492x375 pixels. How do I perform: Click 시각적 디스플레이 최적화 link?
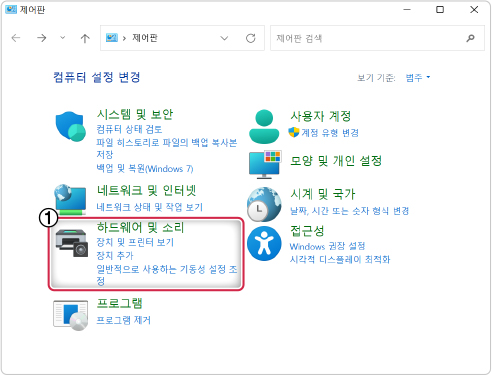340,259
